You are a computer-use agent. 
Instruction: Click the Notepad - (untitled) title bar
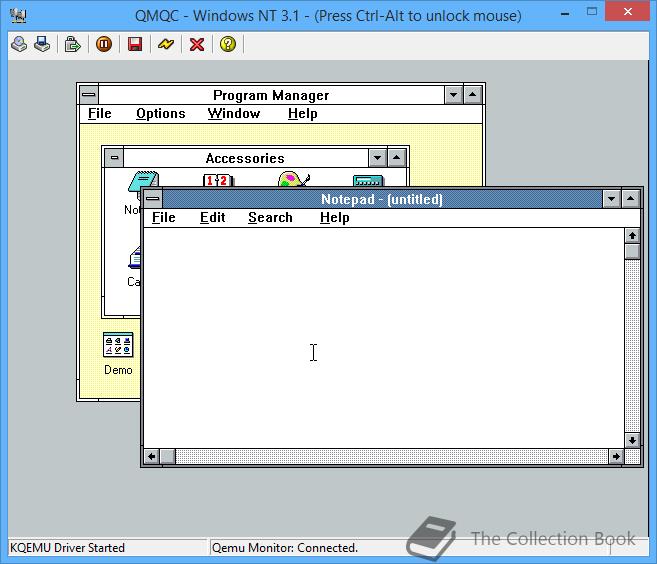[382, 199]
